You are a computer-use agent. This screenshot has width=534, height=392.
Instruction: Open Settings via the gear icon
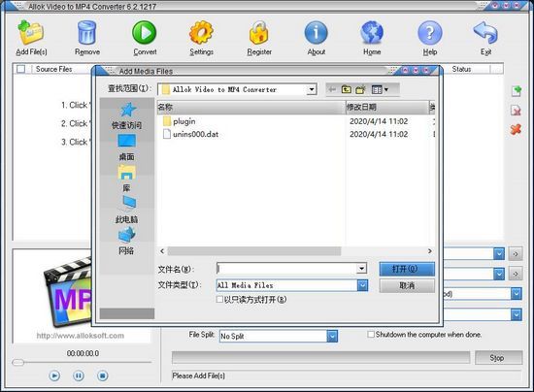[x=201, y=33]
